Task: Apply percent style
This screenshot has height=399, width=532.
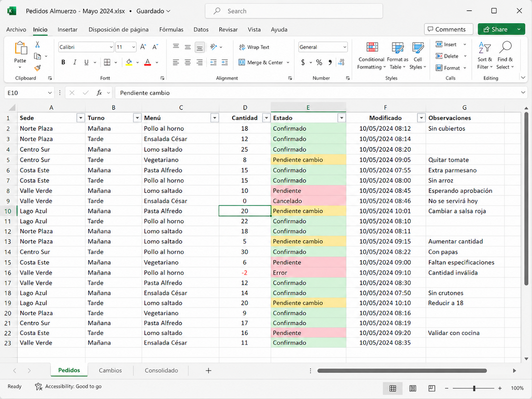Action: [319, 62]
